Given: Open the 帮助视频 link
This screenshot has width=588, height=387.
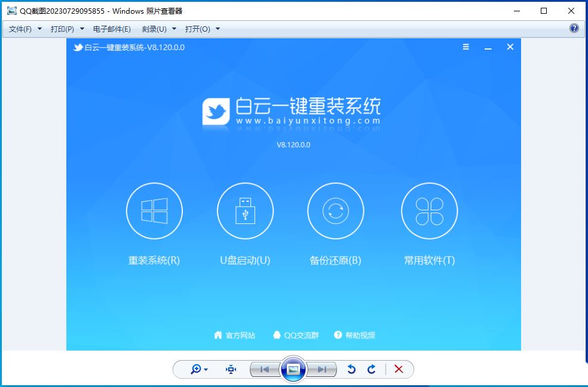Looking at the screenshot, I should (x=360, y=335).
